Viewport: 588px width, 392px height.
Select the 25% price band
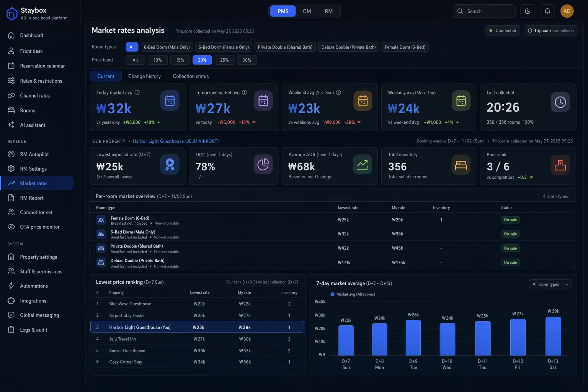pyautogui.click(x=224, y=60)
